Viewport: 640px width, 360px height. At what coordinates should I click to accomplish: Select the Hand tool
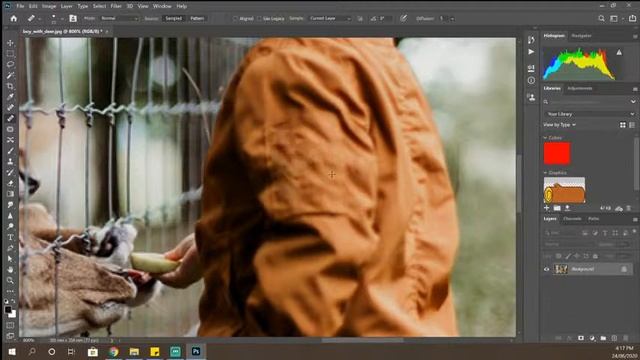(x=11, y=269)
